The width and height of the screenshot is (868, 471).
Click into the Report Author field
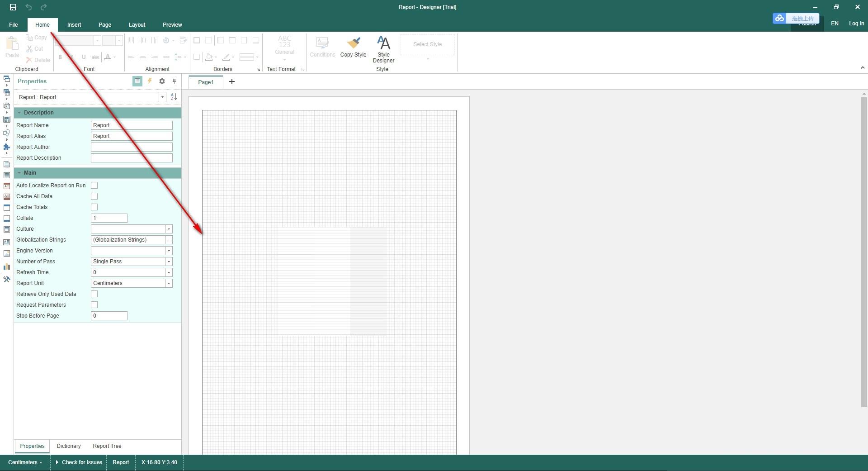132,147
